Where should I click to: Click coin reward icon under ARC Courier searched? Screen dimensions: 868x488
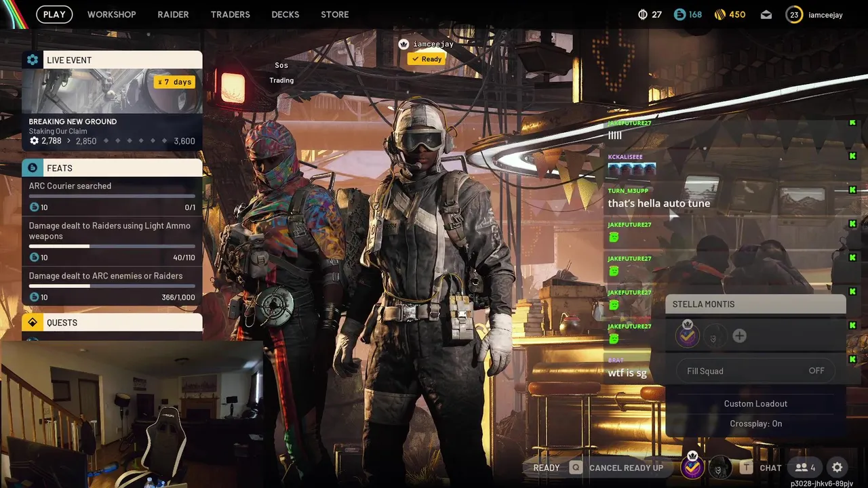34,207
